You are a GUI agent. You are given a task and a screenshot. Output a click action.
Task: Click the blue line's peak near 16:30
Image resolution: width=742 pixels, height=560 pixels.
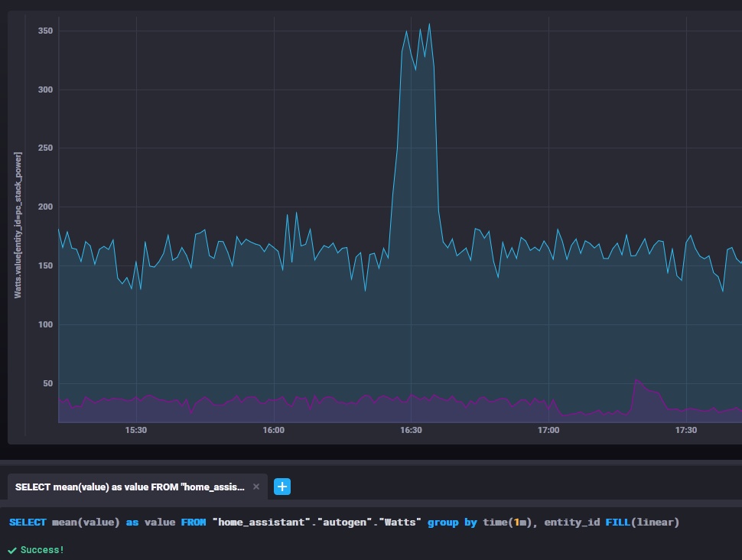429,24
